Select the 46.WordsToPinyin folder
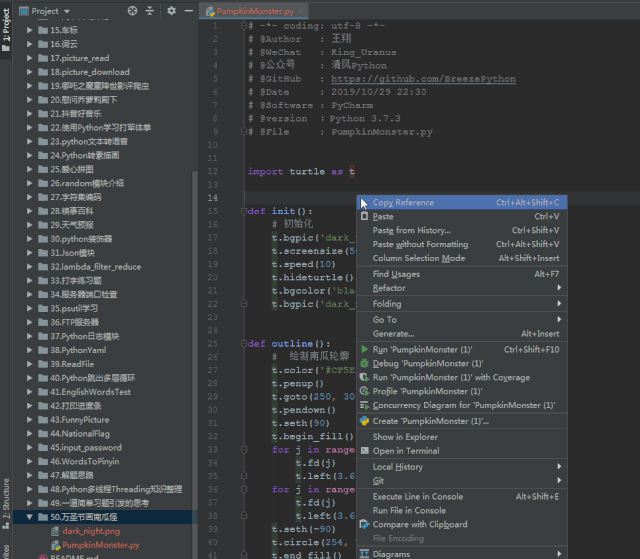The width and height of the screenshot is (640, 559). tap(85, 461)
